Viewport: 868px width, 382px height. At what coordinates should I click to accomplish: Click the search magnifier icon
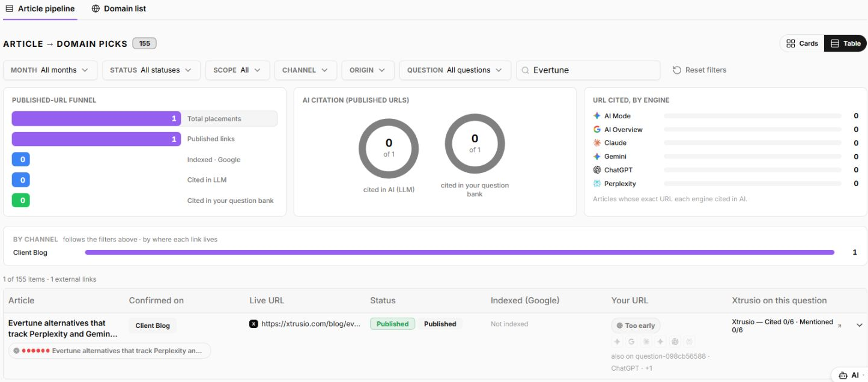tap(527, 70)
